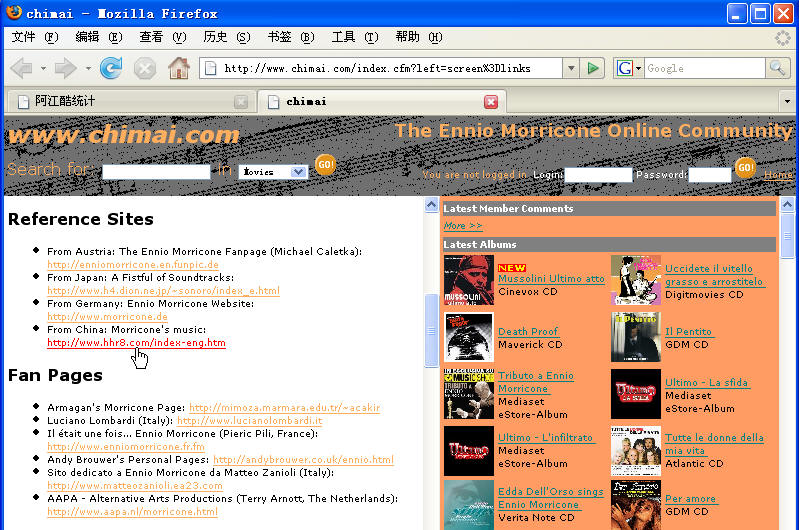Open the 书签 (B) menu
This screenshot has height=530, width=799.
(291, 37)
